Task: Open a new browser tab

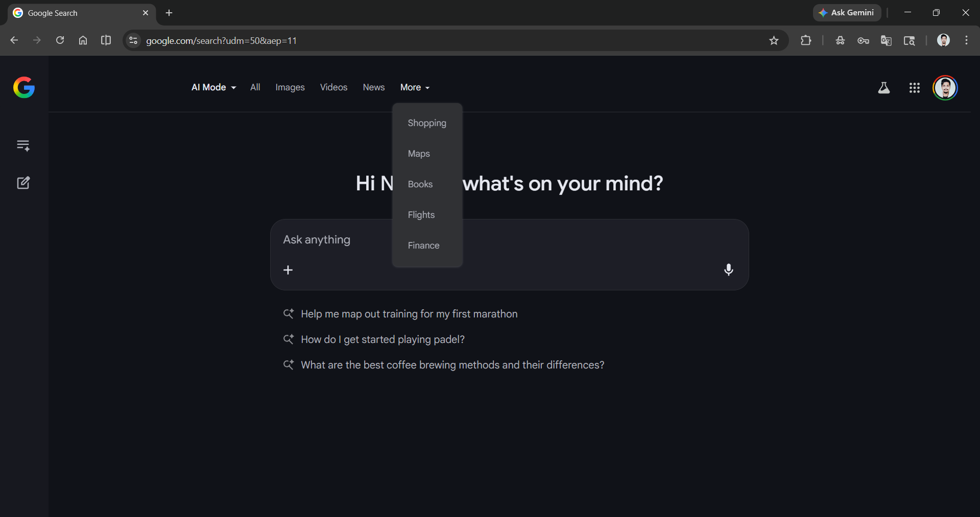Action: point(169,13)
